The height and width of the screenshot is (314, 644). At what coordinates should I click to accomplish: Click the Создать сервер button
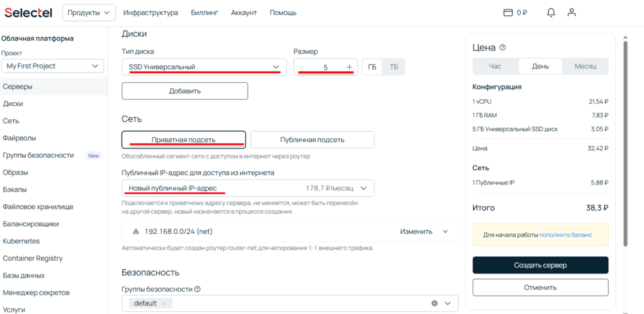(x=540, y=265)
